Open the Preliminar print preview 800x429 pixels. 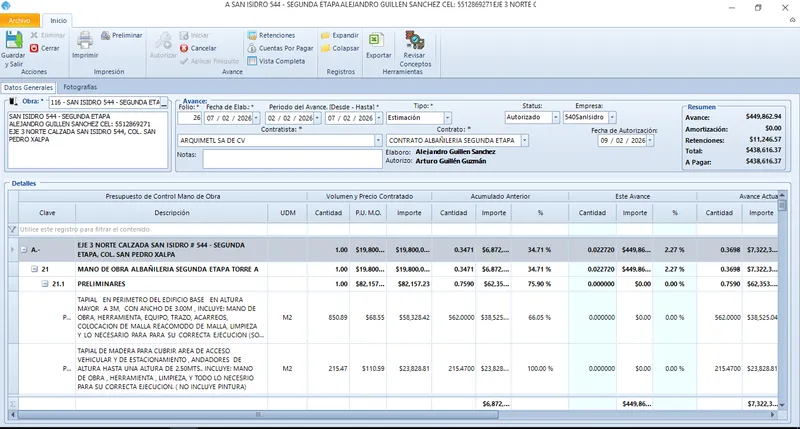click(121, 35)
